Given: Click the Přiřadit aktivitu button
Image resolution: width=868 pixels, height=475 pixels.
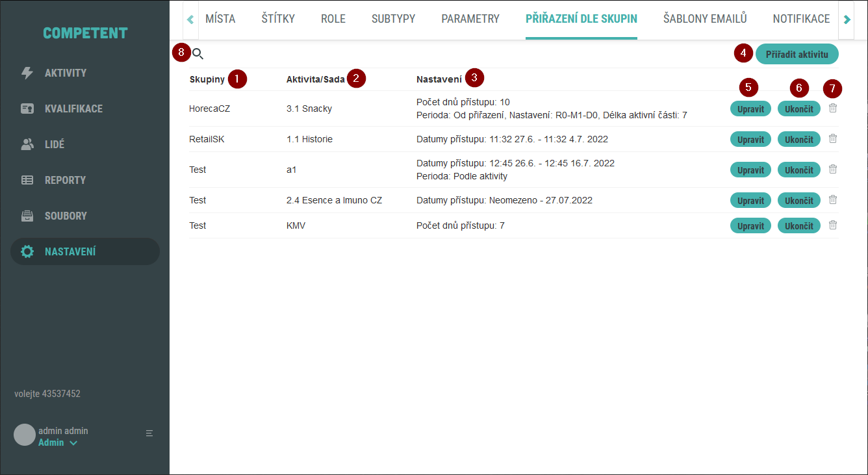Looking at the screenshot, I should click(797, 54).
